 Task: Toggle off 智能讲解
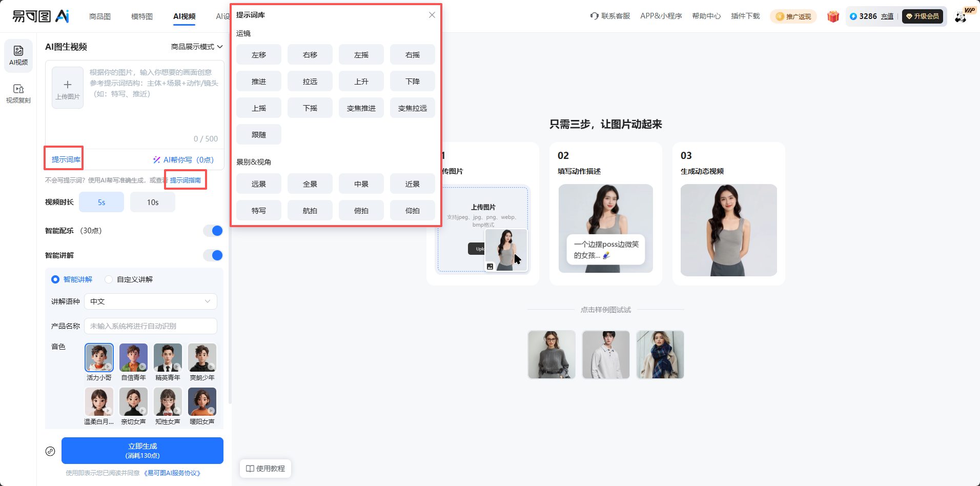[x=213, y=255]
